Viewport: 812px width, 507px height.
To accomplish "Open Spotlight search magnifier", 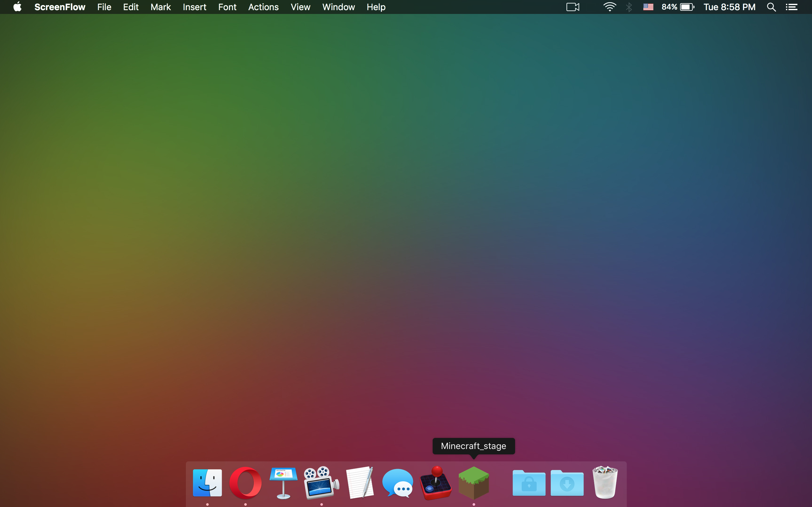I will tap(771, 7).
